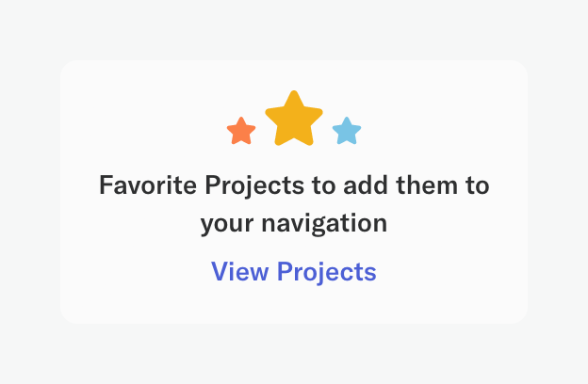588x384 pixels.
Task: Click the small blue star icon
Action: (347, 131)
